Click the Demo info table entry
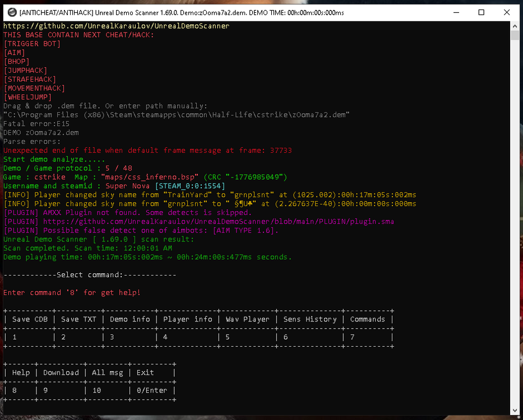This screenshot has width=523, height=420. point(130,319)
